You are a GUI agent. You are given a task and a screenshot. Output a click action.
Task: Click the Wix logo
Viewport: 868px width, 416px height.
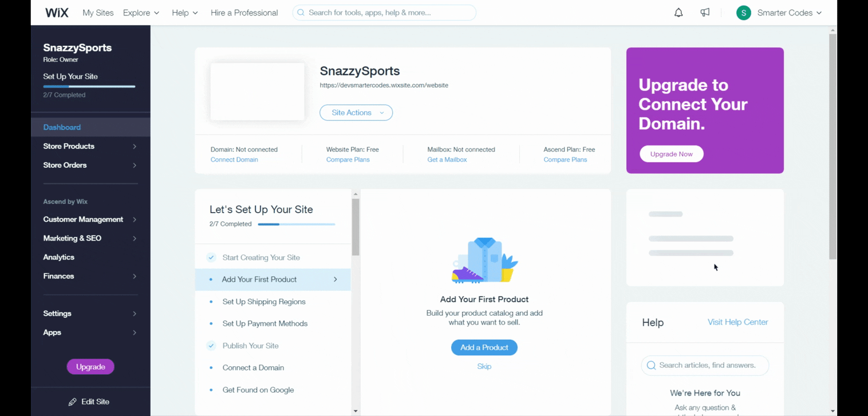pyautogui.click(x=57, y=13)
